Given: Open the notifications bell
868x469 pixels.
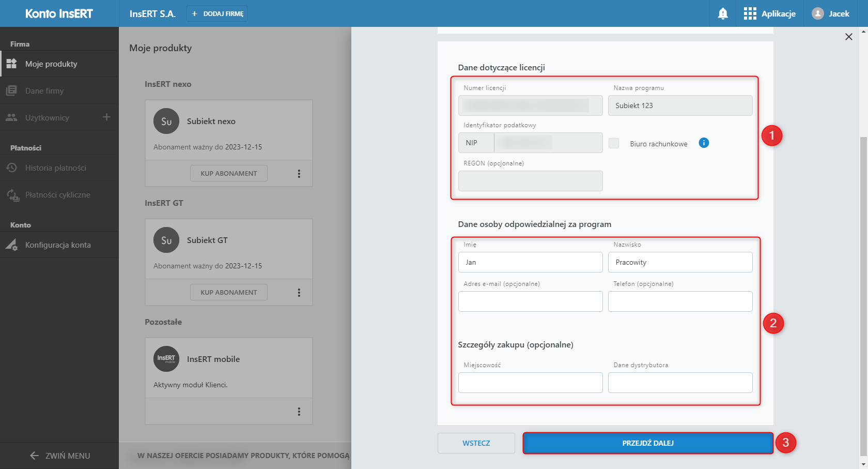Looking at the screenshot, I should (x=723, y=13).
